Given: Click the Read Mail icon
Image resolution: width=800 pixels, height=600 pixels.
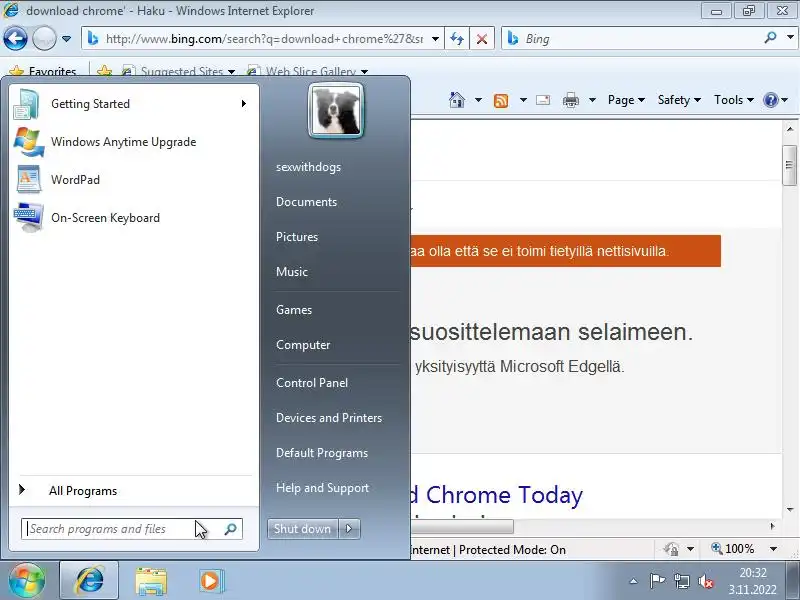Looking at the screenshot, I should tap(543, 100).
